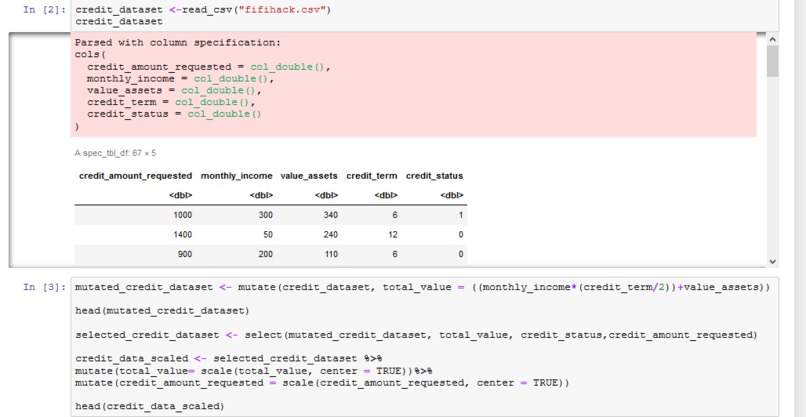
Task: Click value_assets cell 110
Action: point(331,254)
